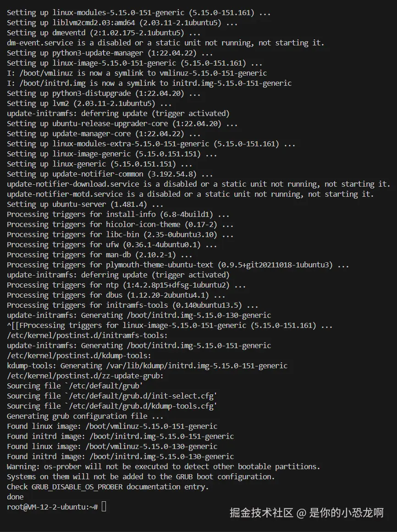Click the cursor block after the root prompt
The height and width of the screenshot is (532, 397).
coord(104,507)
